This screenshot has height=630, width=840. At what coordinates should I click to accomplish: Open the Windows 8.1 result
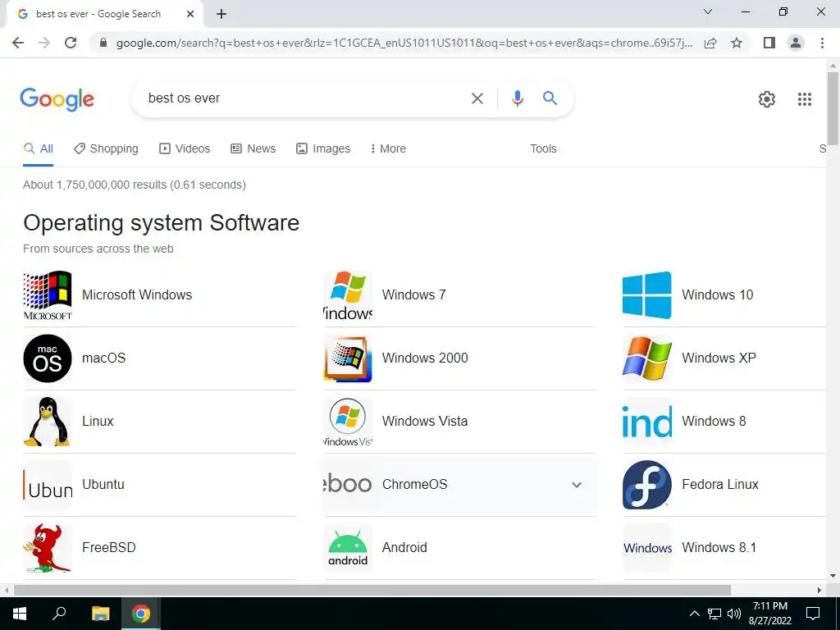(x=724, y=548)
